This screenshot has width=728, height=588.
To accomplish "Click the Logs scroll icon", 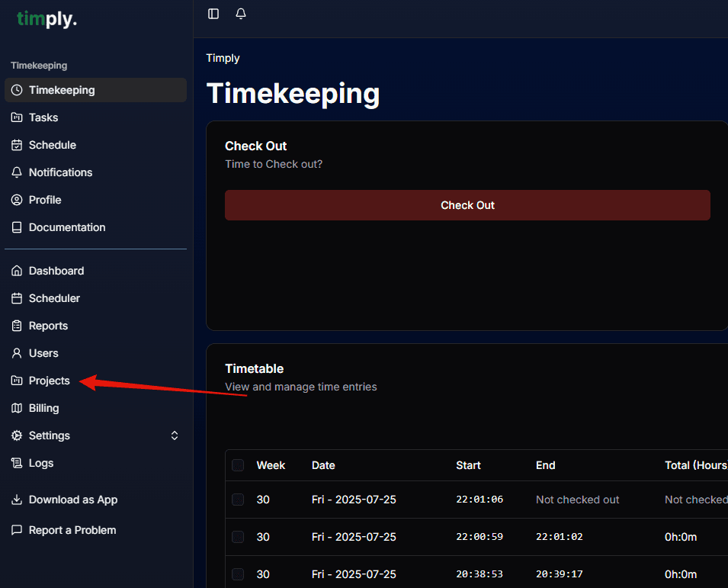I will coord(17,463).
